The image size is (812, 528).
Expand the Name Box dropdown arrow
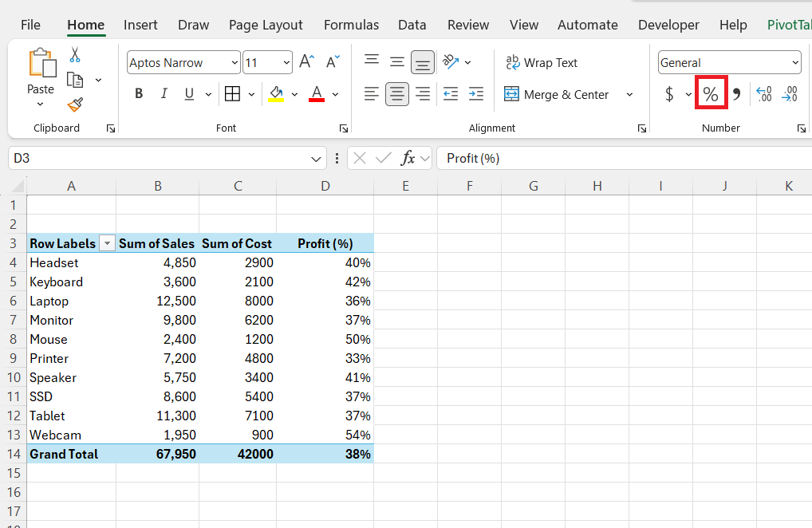pos(316,159)
